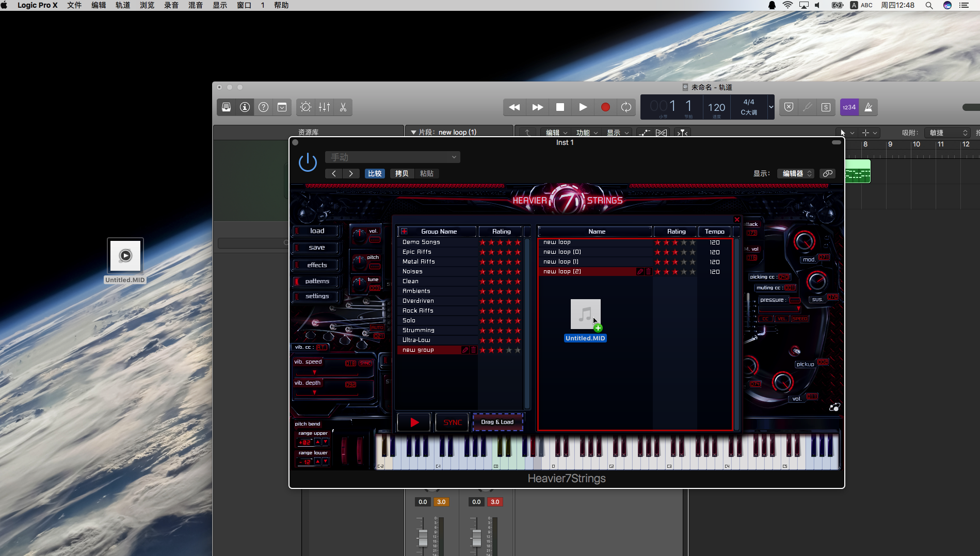Image resolution: width=980 pixels, height=556 pixels.
Task: Toggle the Solo S button in toolbar
Action: pos(826,107)
